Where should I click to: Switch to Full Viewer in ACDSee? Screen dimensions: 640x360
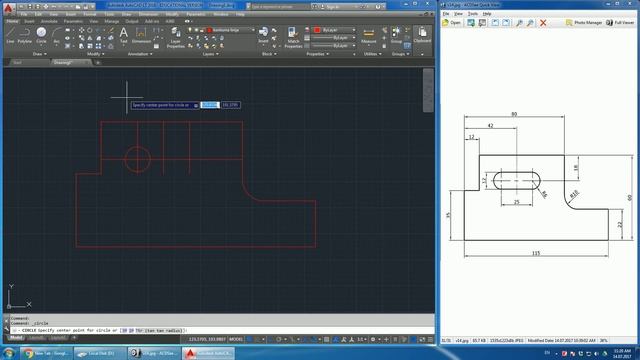pos(620,23)
